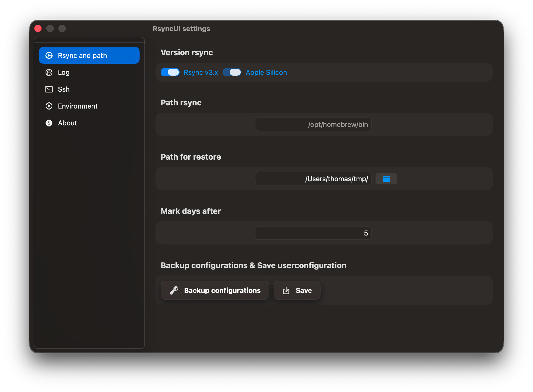The height and width of the screenshot is (392, 533).
Task: Click the wrench icon in Backup configurations
Action: [174, 290]
